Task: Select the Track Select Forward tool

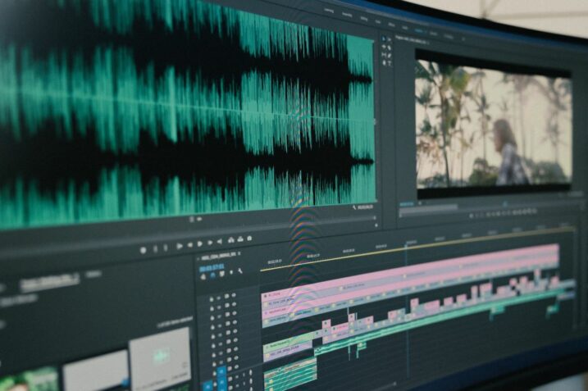Action: [390, 39]
